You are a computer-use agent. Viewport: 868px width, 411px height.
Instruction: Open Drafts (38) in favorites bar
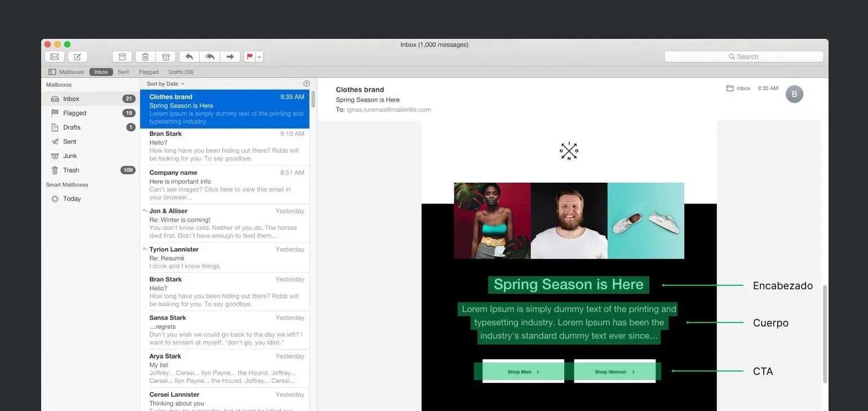[x=181, y=72]
